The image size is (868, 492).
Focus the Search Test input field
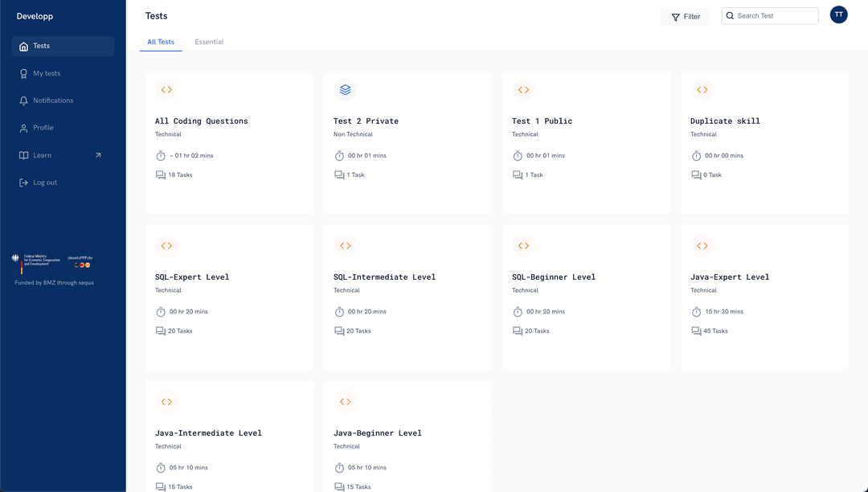point(775,16)
